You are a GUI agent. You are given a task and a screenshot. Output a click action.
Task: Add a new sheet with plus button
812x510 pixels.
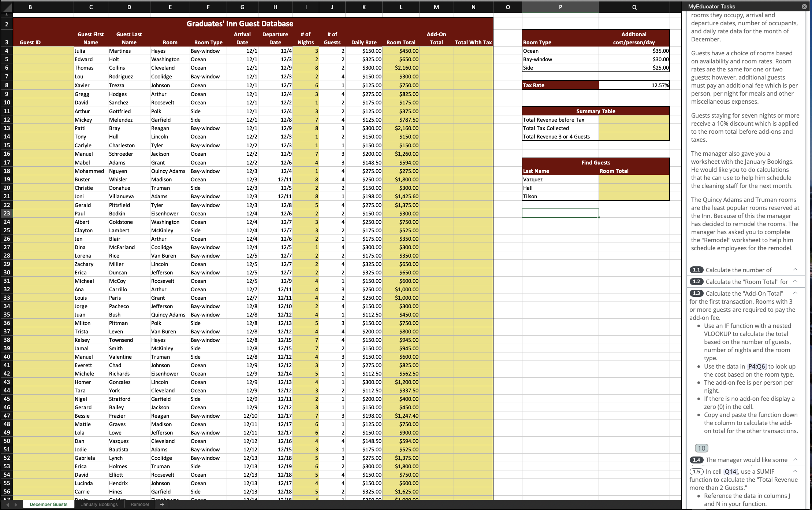[x=162, y=505]
